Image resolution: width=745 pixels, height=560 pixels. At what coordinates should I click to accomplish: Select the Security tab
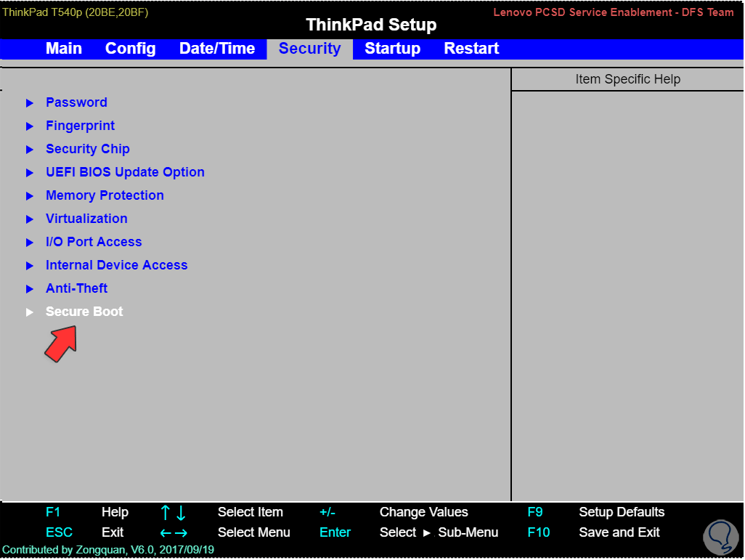click(x=309, y=49)
